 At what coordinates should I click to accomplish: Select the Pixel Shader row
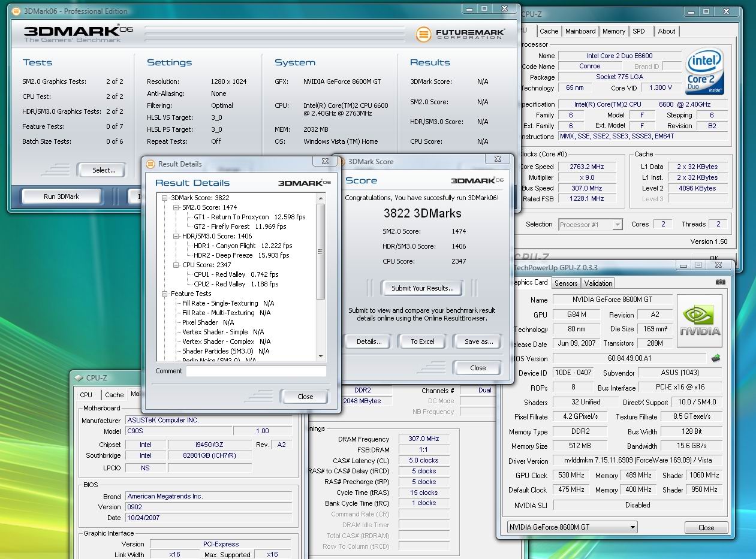(207, 322)
